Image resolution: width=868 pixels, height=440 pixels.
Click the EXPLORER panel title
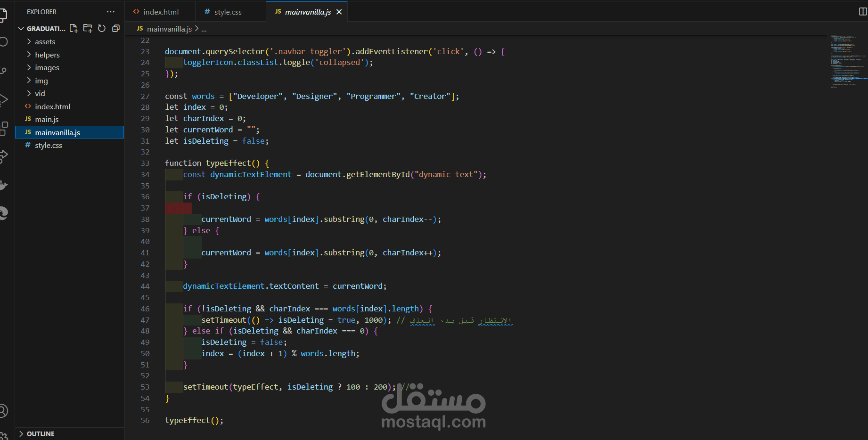tap(41, 12)
